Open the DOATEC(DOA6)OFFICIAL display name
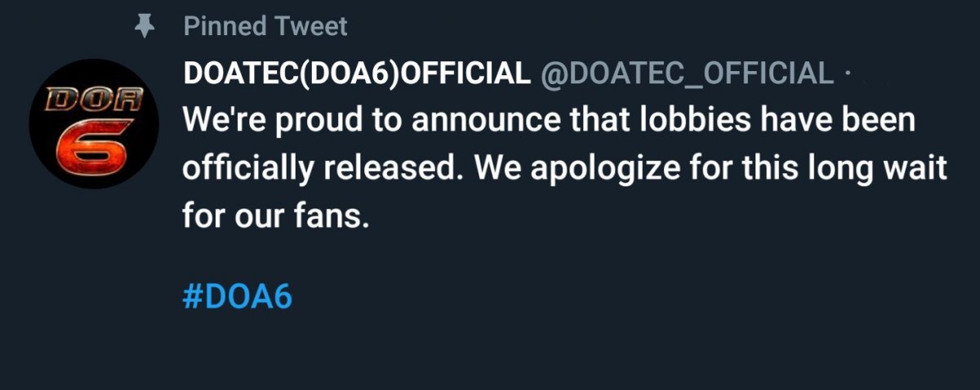Image resolution: width=980 pixels, height=390 pixels. 356,74
